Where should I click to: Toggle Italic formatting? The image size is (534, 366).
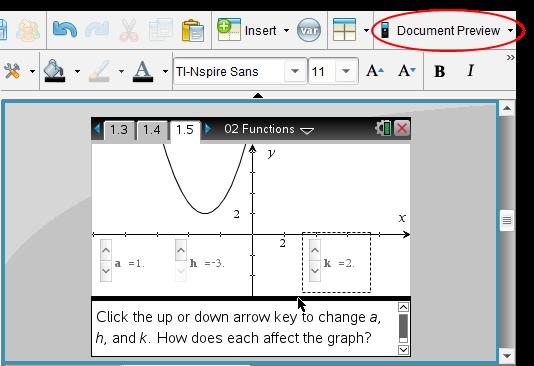tap(470, 71)
